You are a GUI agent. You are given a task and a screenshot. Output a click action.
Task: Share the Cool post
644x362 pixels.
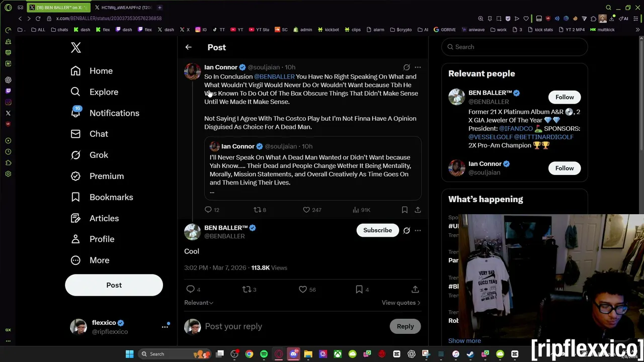tap(415, 289)
